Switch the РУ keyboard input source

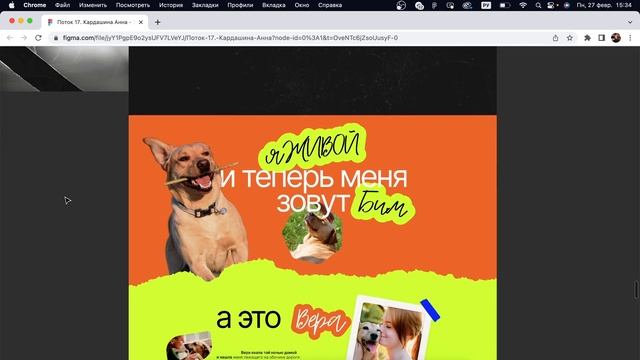tap(486, 5)
